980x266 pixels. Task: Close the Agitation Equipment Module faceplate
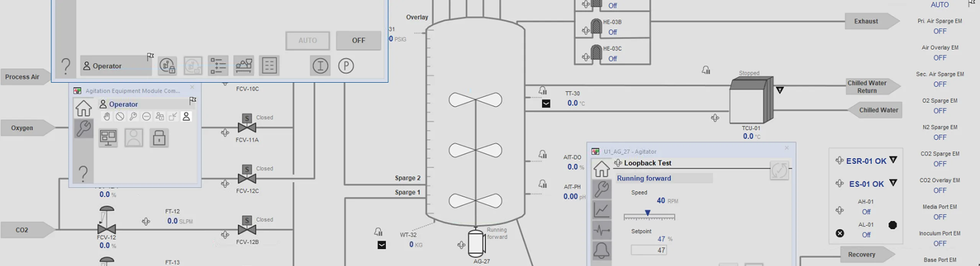click(192, 88)
